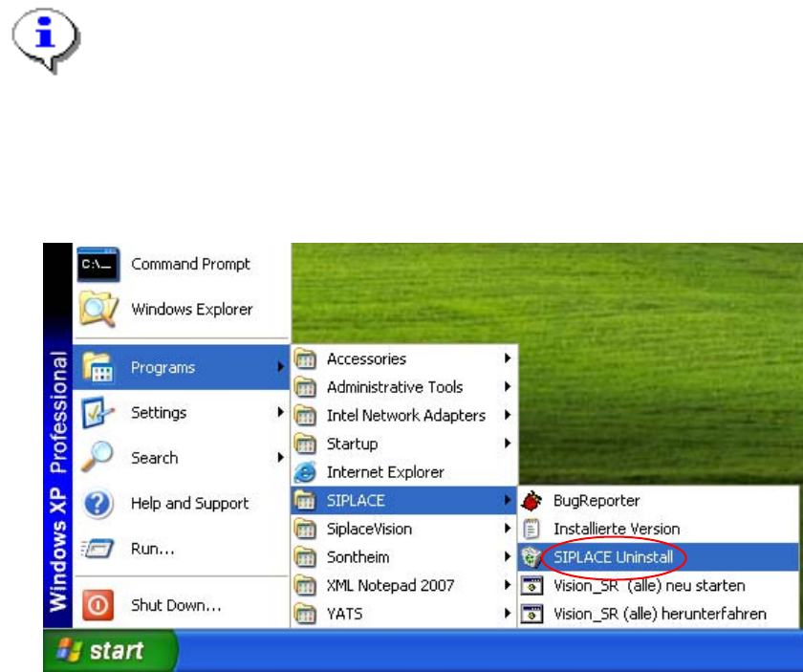This screenshot has height=672, width=803.
Task: Click the green start button
Action: 111,650
